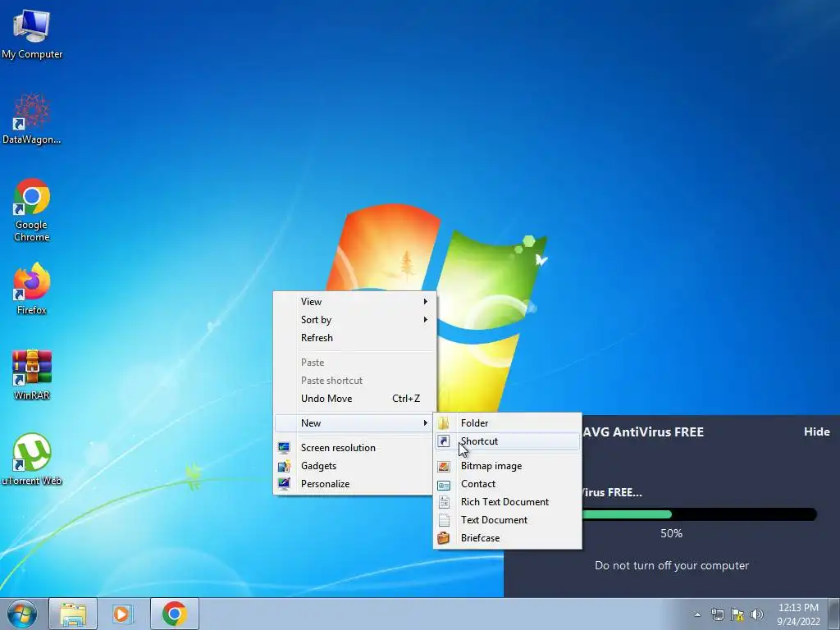Create a new Contact
840x630 pixels.
507,484
